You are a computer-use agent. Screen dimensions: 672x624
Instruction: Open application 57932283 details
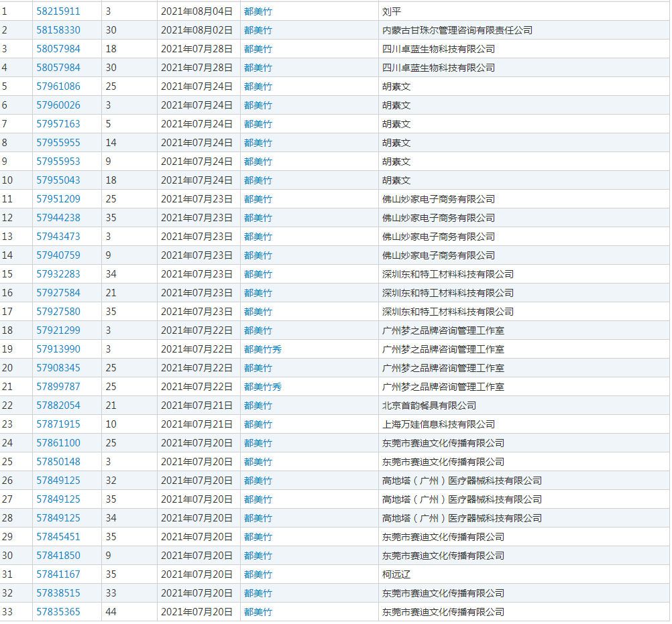tap(58, 274)
